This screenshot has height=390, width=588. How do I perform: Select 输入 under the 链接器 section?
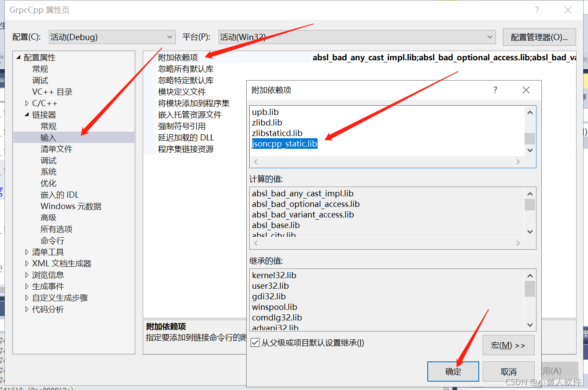48,137
